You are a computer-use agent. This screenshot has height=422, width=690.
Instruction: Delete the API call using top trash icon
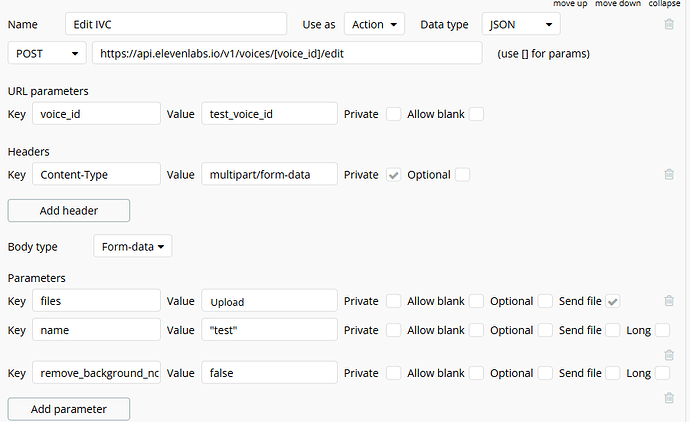(668, 23)
